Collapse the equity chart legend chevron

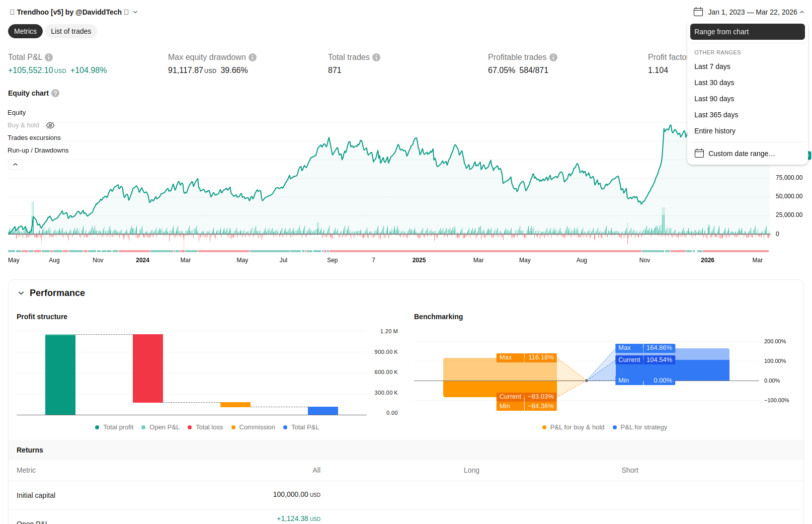(15, 165)
